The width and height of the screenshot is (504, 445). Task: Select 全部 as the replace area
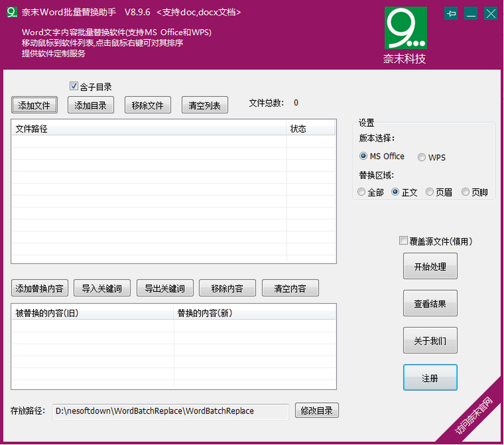[361, 192]
